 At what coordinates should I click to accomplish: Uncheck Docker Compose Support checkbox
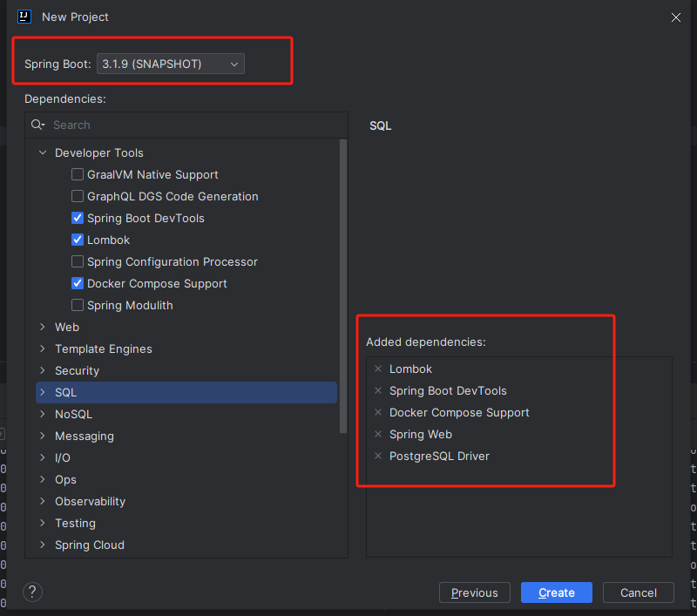(x=78, y=283)
